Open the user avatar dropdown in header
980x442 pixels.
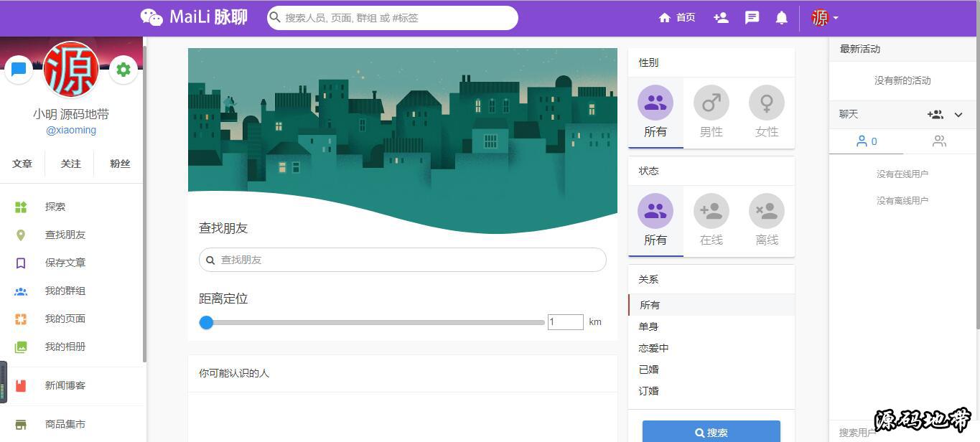824,18
